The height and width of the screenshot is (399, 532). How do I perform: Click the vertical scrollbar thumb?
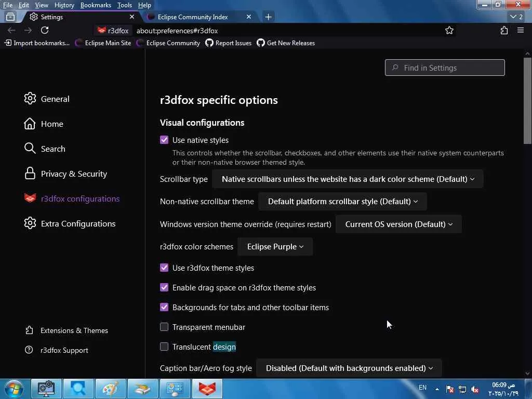527,100
